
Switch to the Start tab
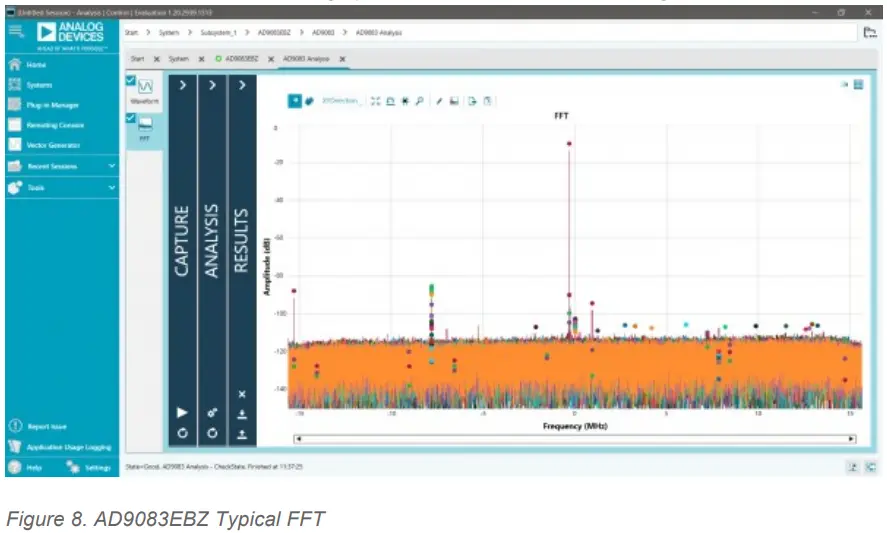(x=137, y=59)
